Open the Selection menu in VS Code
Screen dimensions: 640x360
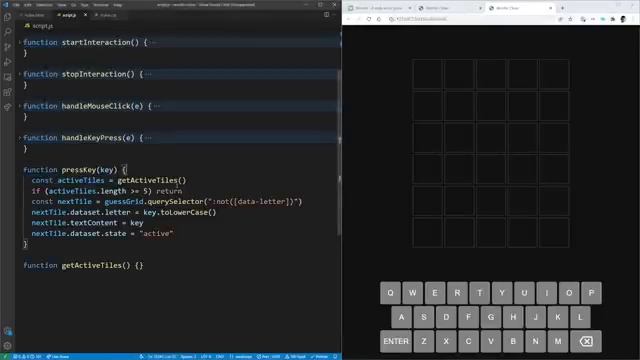(44, 5)
